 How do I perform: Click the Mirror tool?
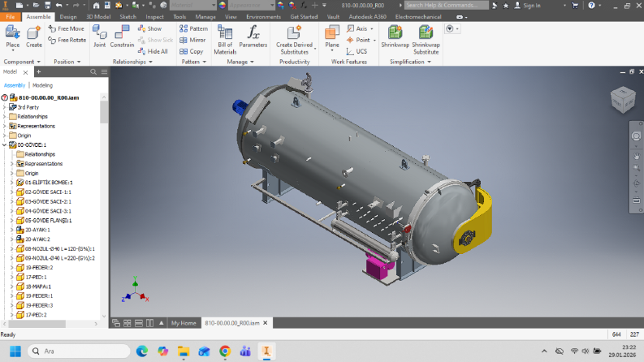coord(192,40)
